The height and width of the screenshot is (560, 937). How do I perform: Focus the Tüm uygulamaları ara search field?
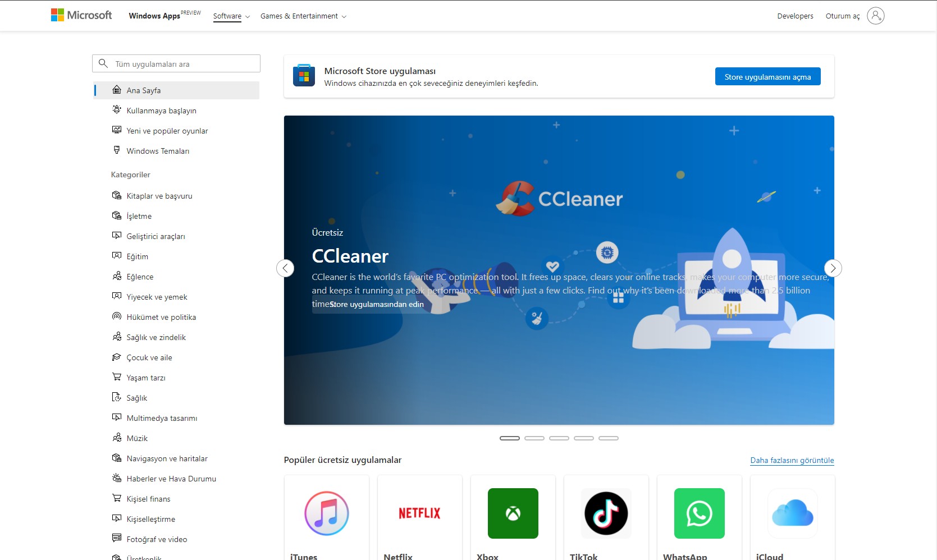click(176, 63)
